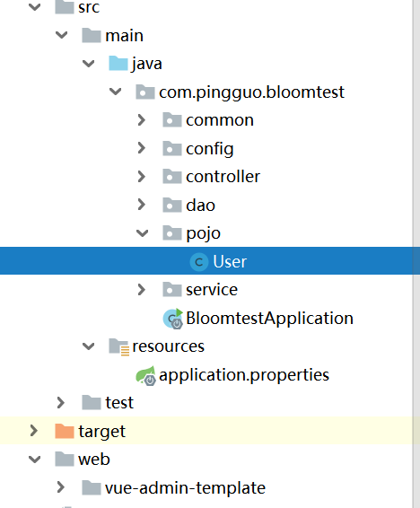Expand the service package
Viewport: 420px width, 508px height.
(x=141, y=290)
